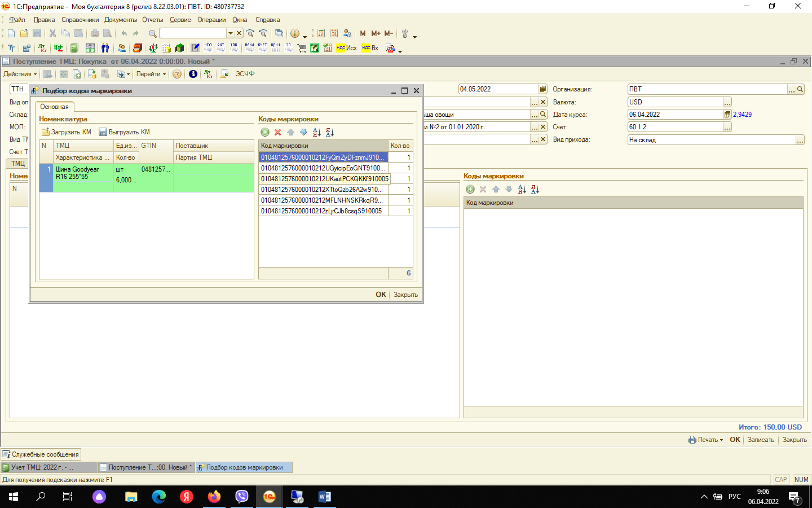This screenshot has height=508, width=812.
Task: Select the Шина Goodyear R16 row
Action: pyautogui.click(x=77, y=173)
